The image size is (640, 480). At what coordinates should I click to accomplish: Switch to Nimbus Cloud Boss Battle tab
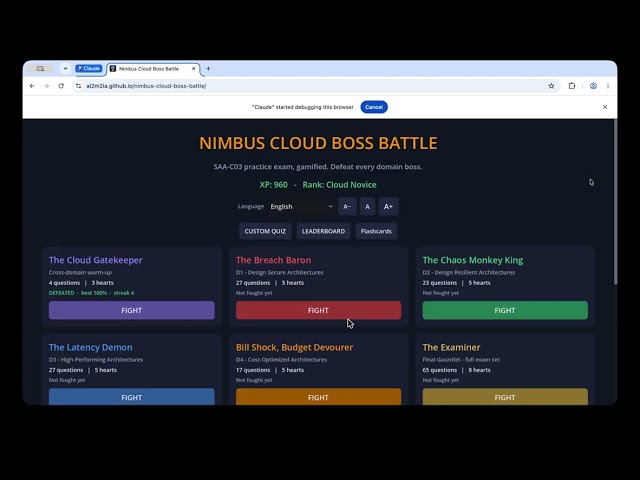(x=153, y=69)
